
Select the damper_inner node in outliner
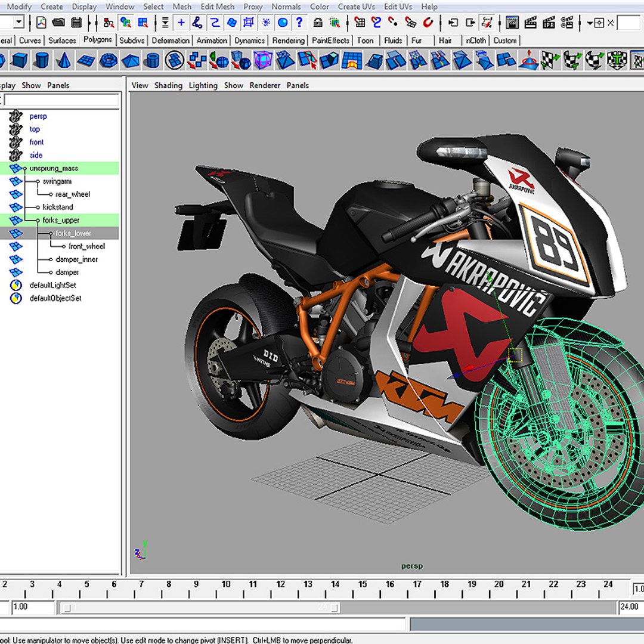pyautogui.click(x=76, y=259)
